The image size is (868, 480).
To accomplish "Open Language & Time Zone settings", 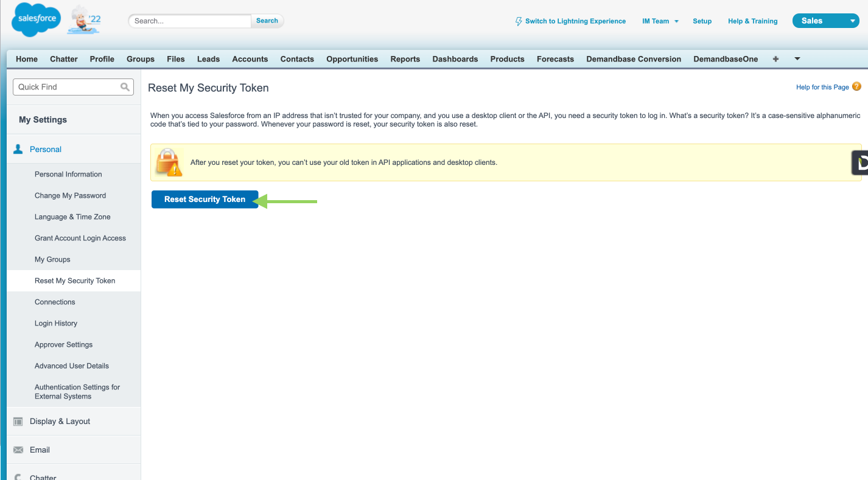I will [x=72, y=217].
